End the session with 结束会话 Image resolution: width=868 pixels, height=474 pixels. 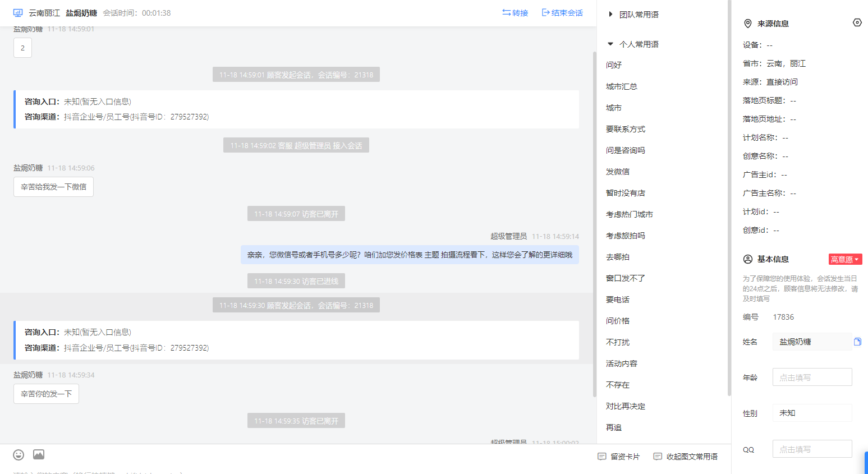[x=562, y=13]
